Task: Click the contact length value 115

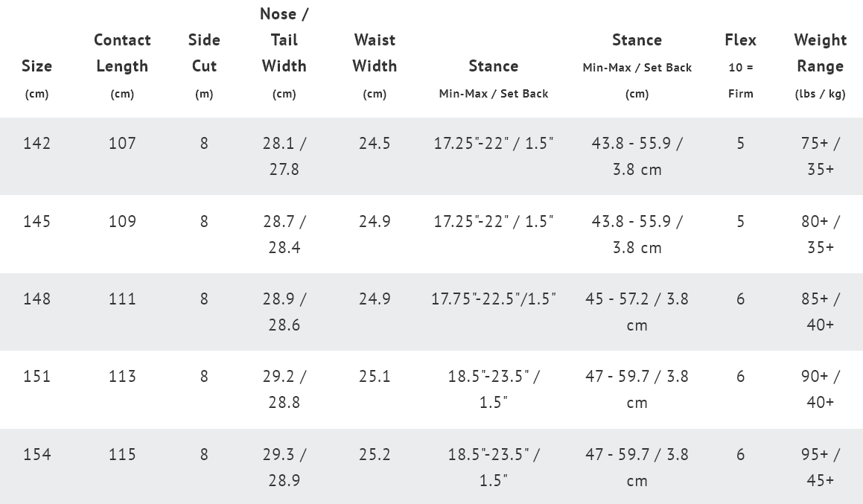Action: pyautogui.click(x=122, y=454)
